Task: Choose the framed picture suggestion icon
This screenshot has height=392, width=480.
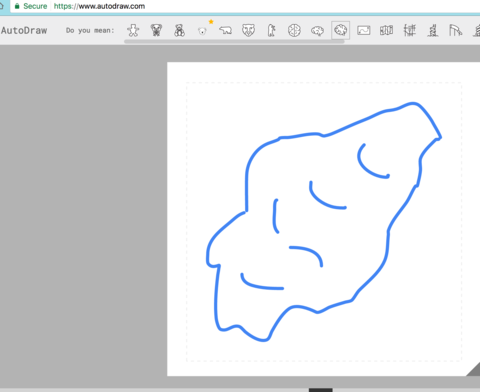Action: coord(364,31)
